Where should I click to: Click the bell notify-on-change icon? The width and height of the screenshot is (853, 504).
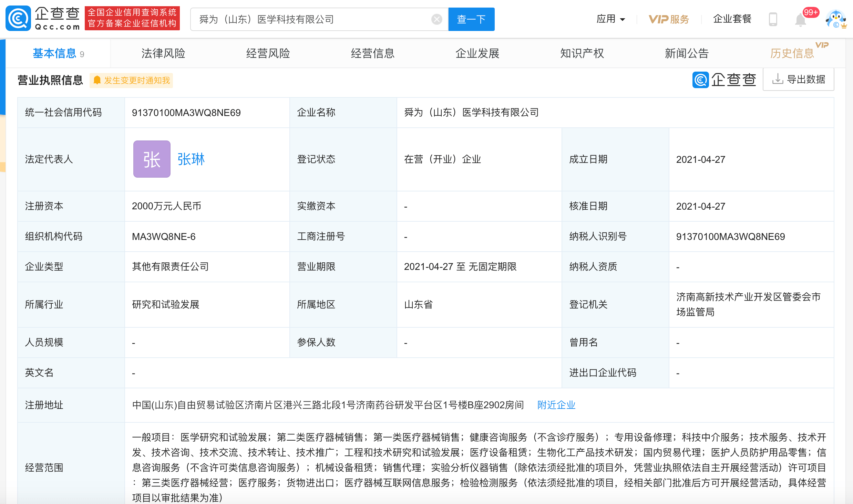pos(97,80)
